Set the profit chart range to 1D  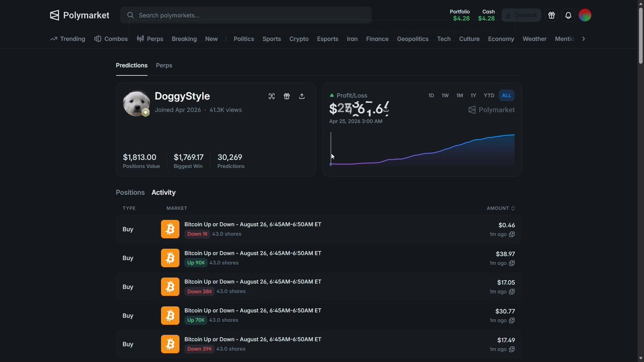[431, 95]
